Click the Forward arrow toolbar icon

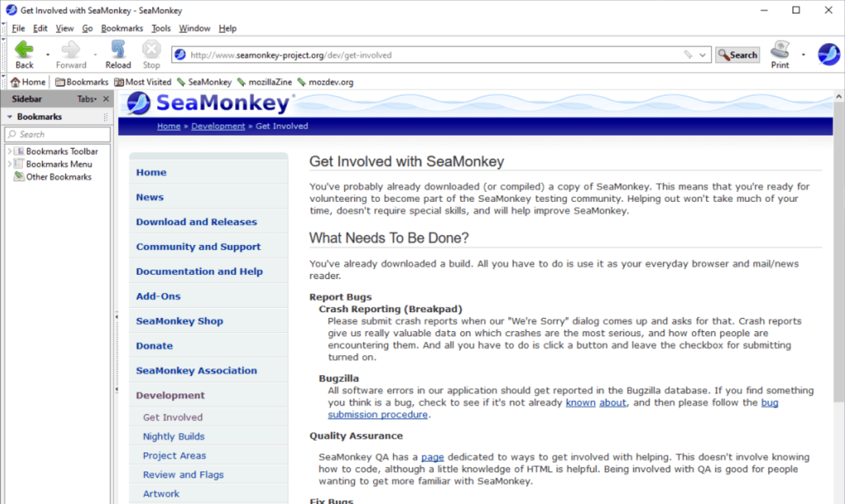coord(70,50)
